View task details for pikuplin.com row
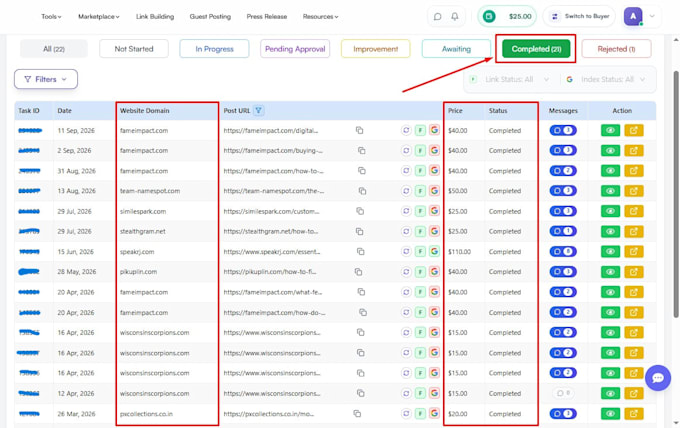The image size is (680, 428). pos(610,272)
